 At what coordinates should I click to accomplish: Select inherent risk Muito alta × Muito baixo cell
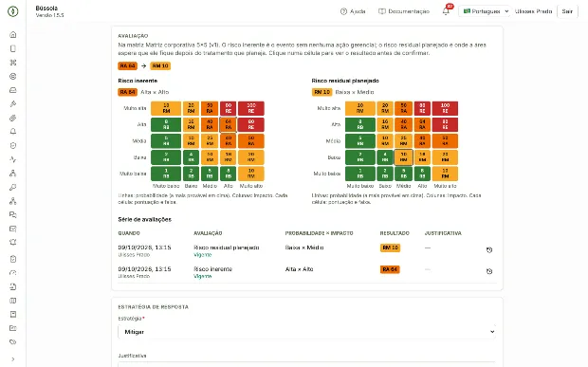(166, 108)
